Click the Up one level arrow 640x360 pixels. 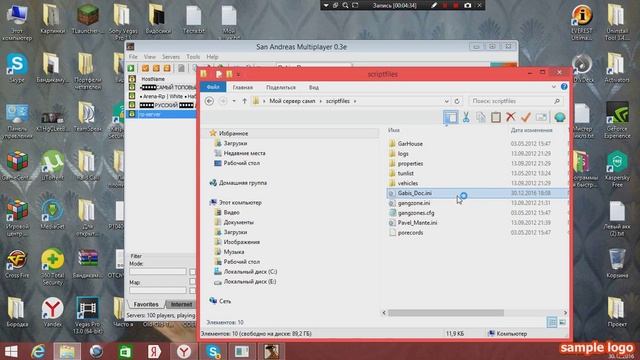click(244, 101)
